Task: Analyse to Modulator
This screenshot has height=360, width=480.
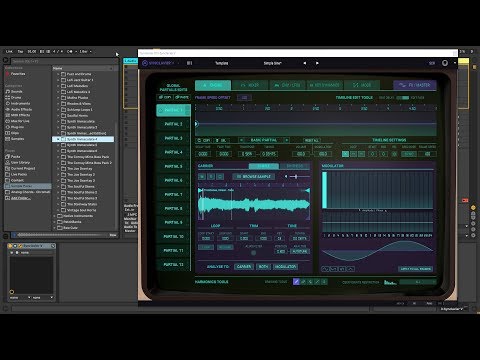Action: point(285,266)
